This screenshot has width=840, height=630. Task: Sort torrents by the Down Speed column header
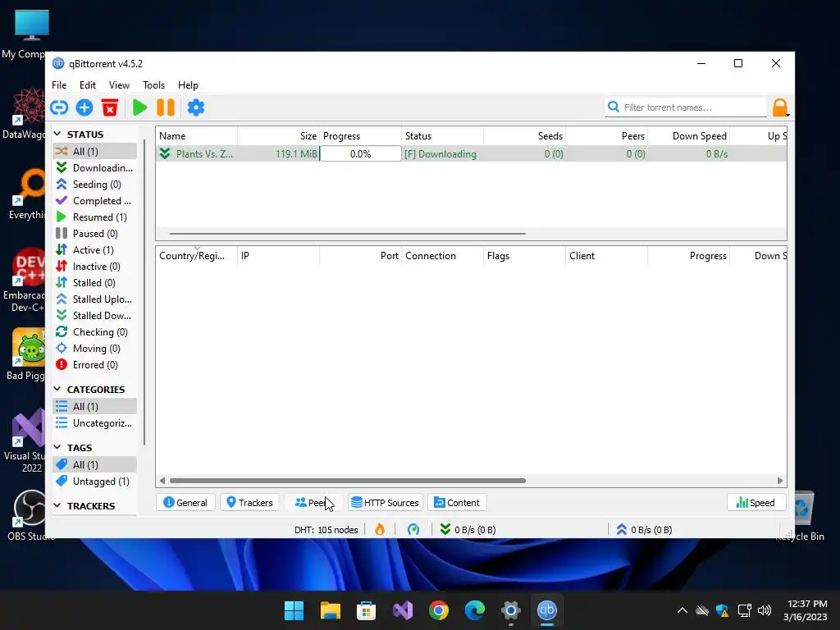click(689, 136)
